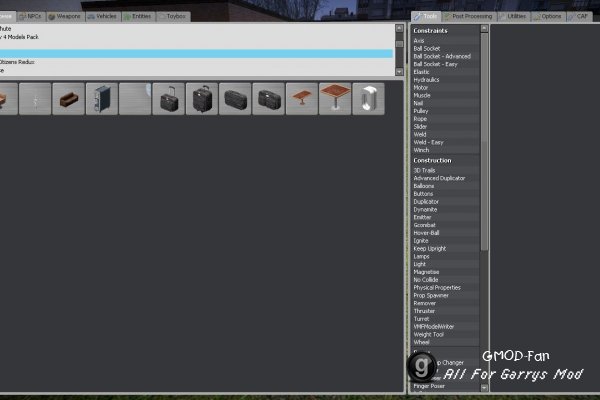Spawn the brown sofa prop
This screenshot has width=600, height=400.
pyautogui.click(x=68, y=99)
